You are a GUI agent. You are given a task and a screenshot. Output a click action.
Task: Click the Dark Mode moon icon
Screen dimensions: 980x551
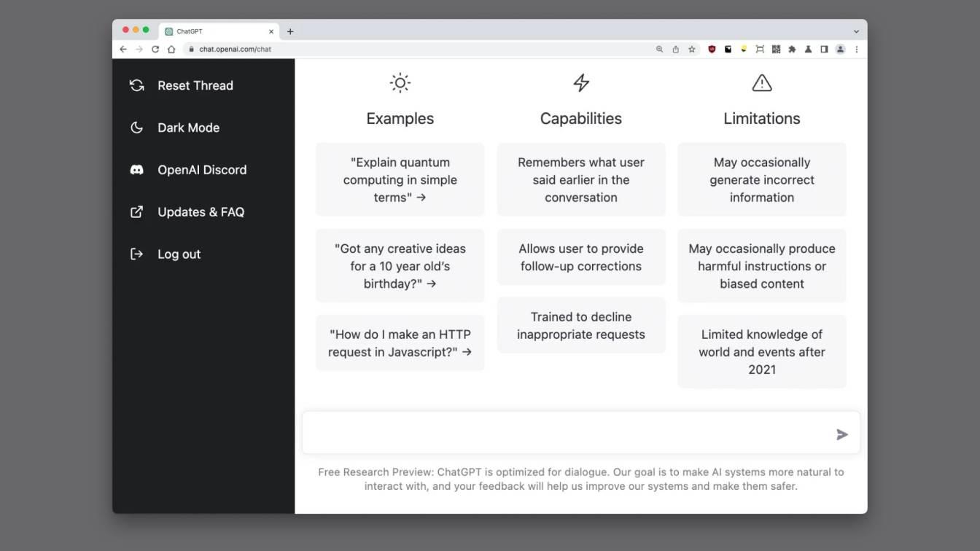coord(136,128)
